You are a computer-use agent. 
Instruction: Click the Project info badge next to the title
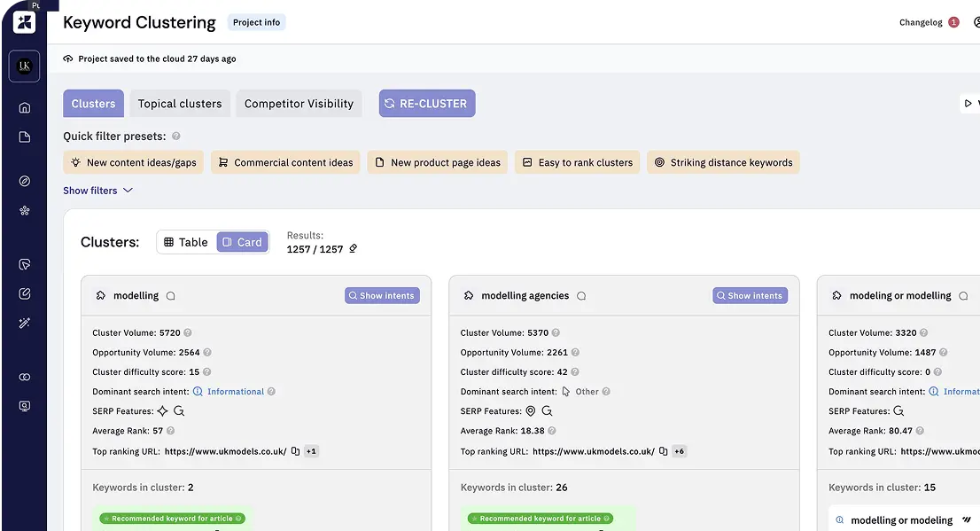tap(256, 22)
